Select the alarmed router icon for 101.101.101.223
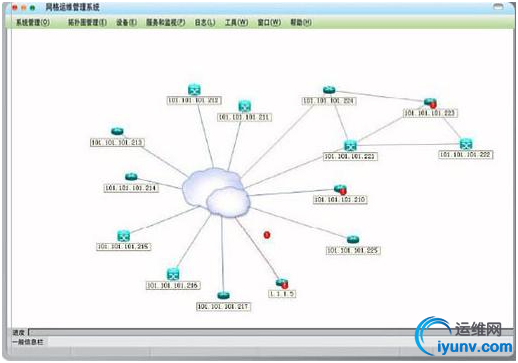This screenshot has width=518, height=363. pyautogui.click(x=430, y=103)
